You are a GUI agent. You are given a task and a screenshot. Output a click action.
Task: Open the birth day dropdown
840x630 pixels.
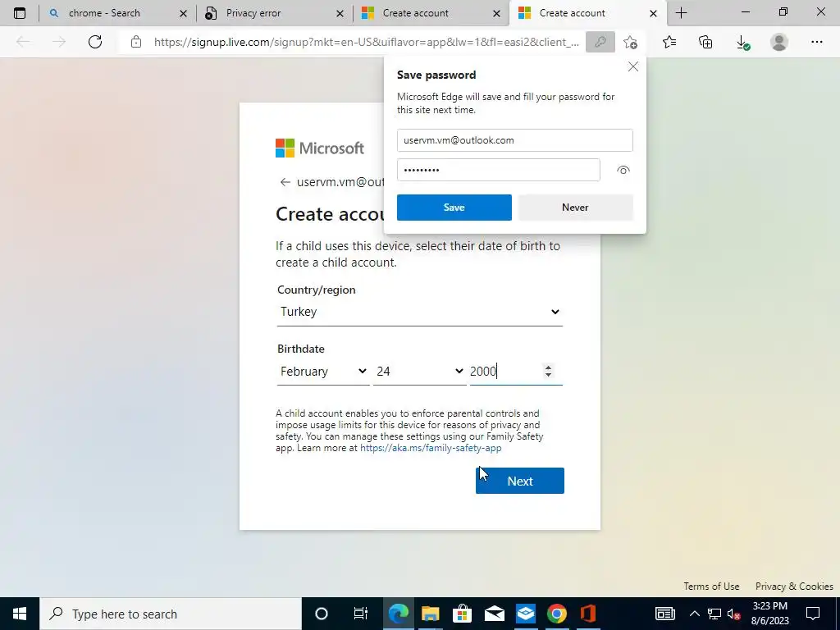point(419,372)
